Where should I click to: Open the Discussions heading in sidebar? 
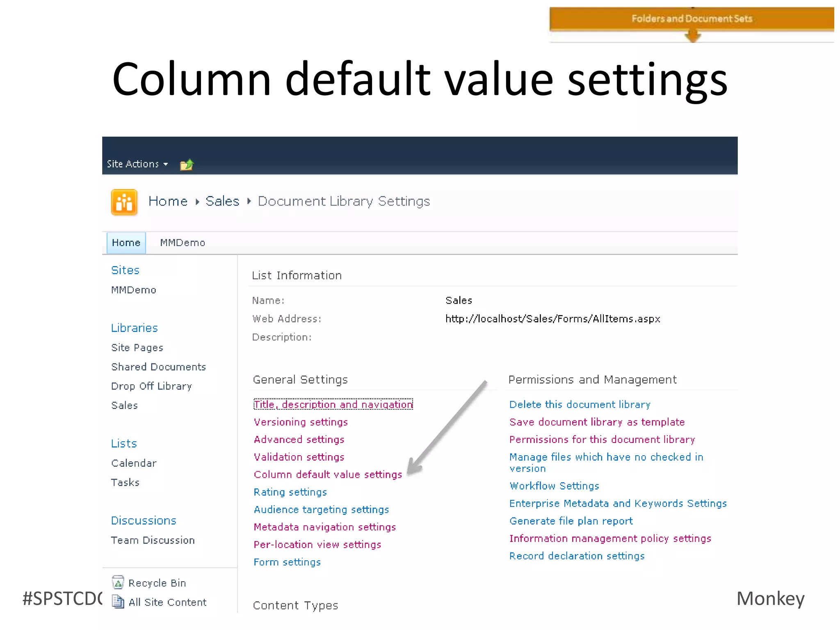pyautogui.click(x=144, y=520)
